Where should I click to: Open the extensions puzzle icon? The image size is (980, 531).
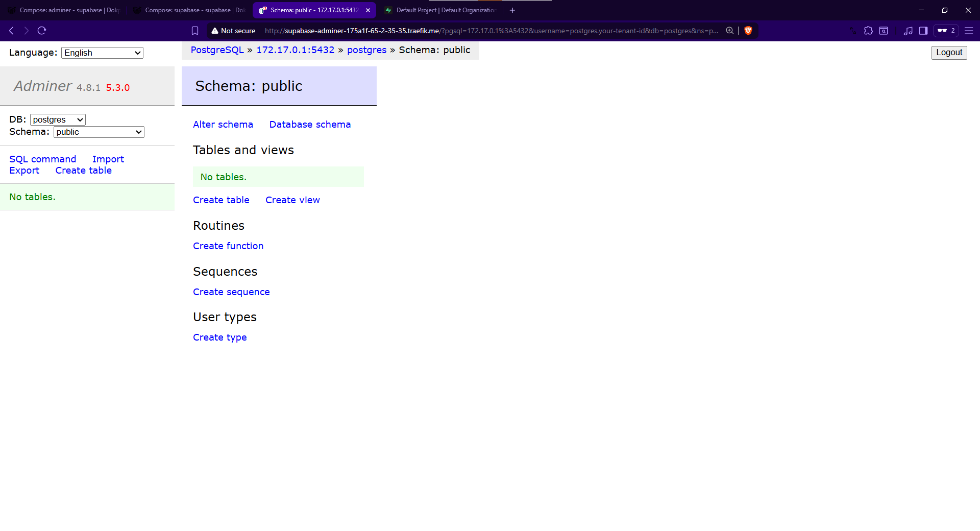(868, 31)
